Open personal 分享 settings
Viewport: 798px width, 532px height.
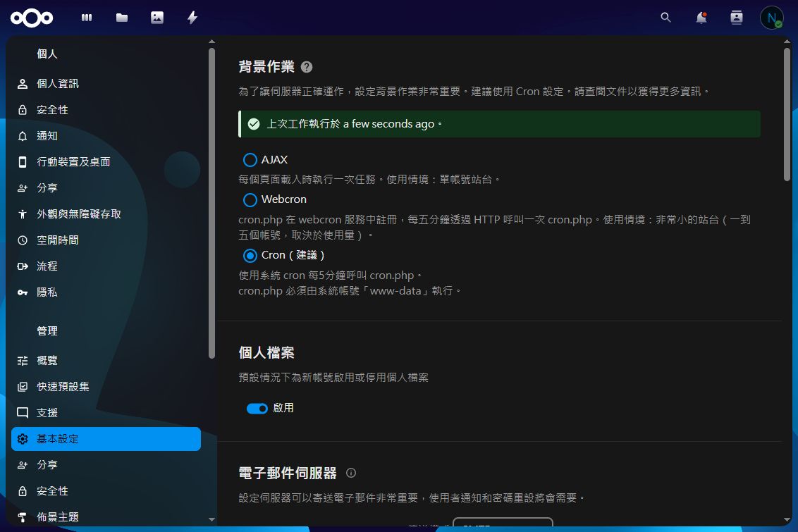(106, 188)
